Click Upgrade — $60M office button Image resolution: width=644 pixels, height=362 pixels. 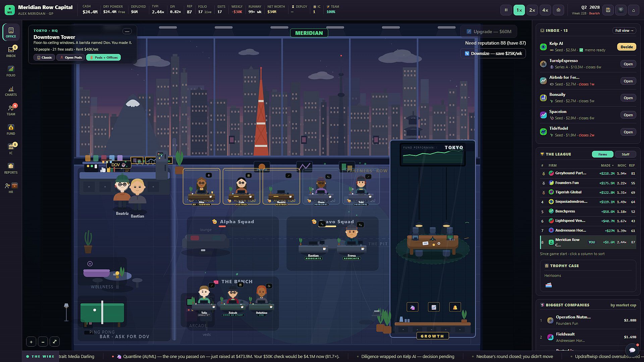click(489, 32)
